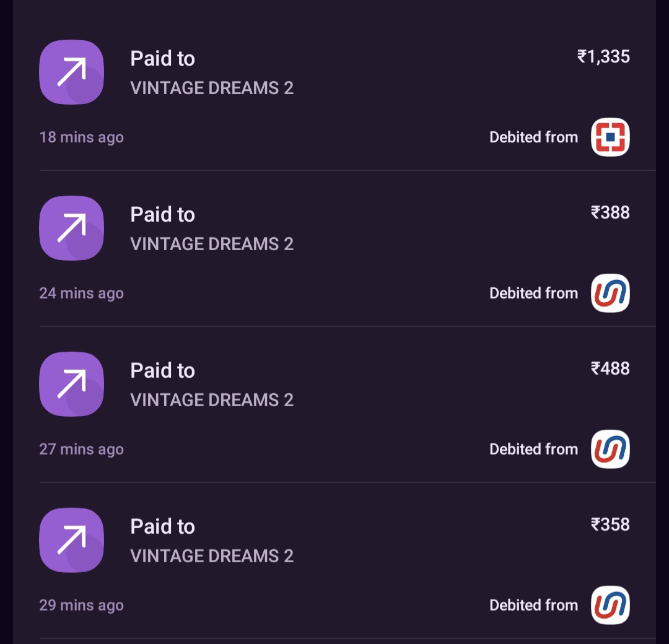
Task: Open the ₹1,335 amount on the first transaction
Action: (x=603, y=57)
